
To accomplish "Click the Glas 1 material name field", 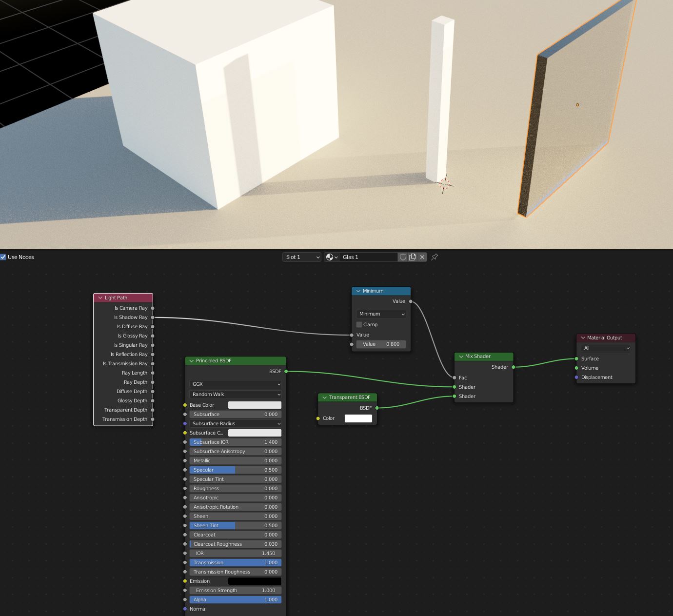I will [369, 257].
